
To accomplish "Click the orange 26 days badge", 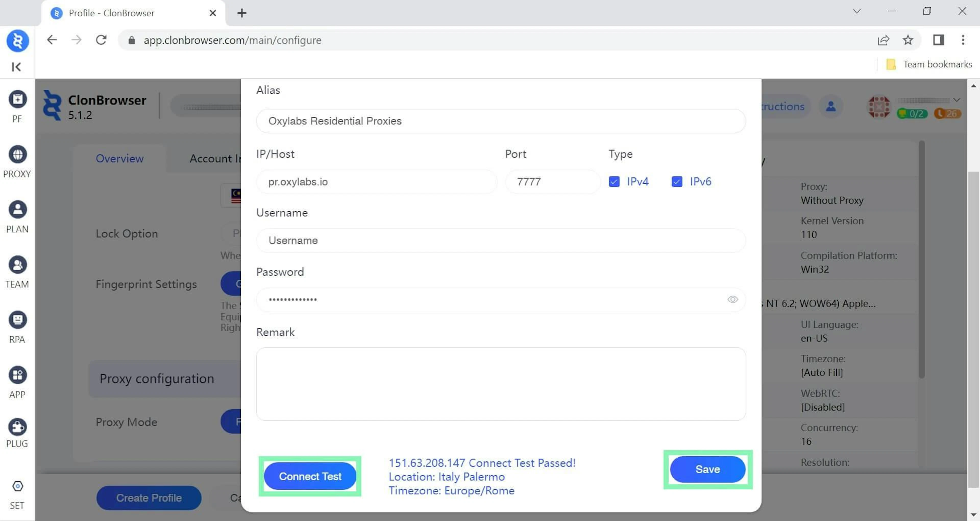I will coord(947,113).
